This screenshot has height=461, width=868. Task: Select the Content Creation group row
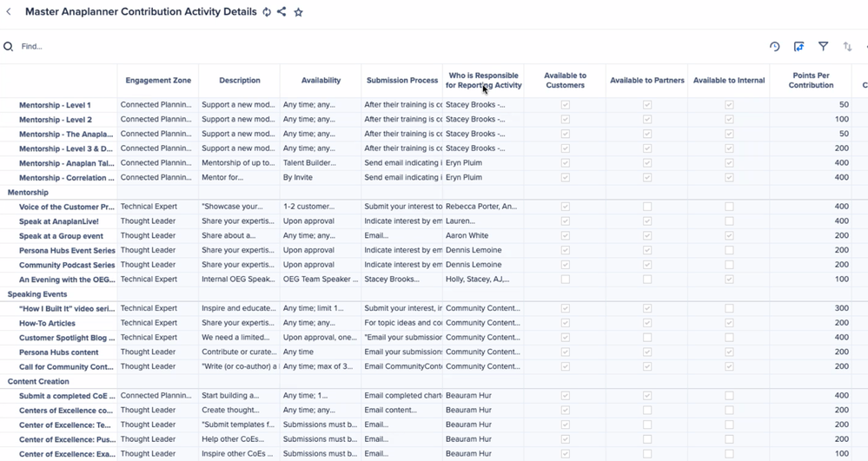pos(38,381)
